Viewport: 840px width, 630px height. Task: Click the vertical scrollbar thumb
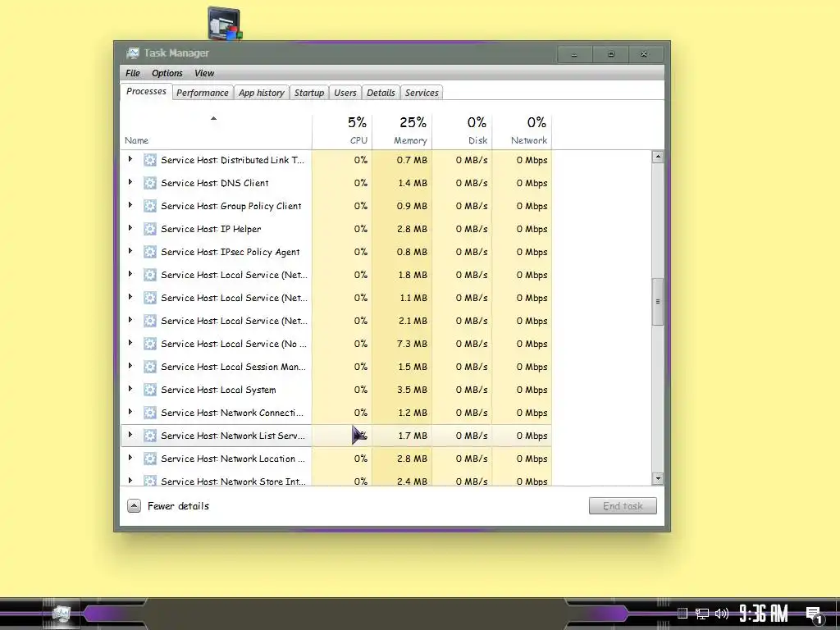(x=658, y=302)
